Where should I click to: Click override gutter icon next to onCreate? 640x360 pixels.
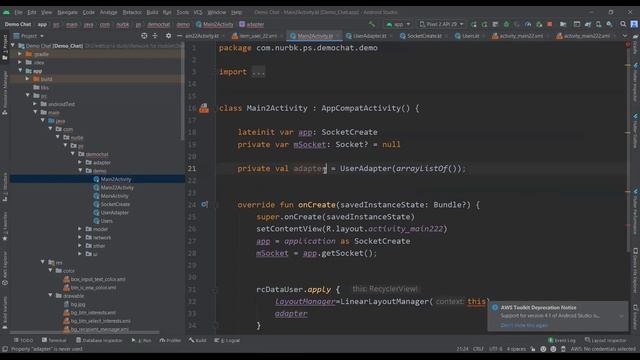pyautogui.click(x=204, y=204)
